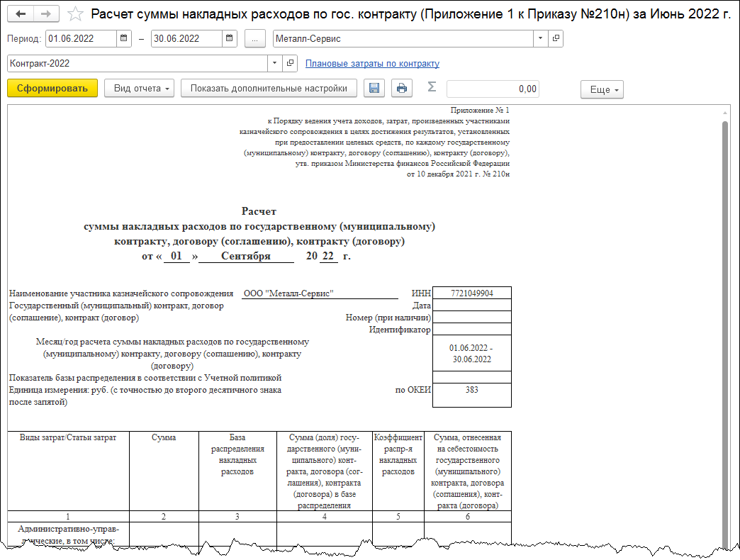Add report to favorites with star icon
740x560 pixels.
coord(75,14)
